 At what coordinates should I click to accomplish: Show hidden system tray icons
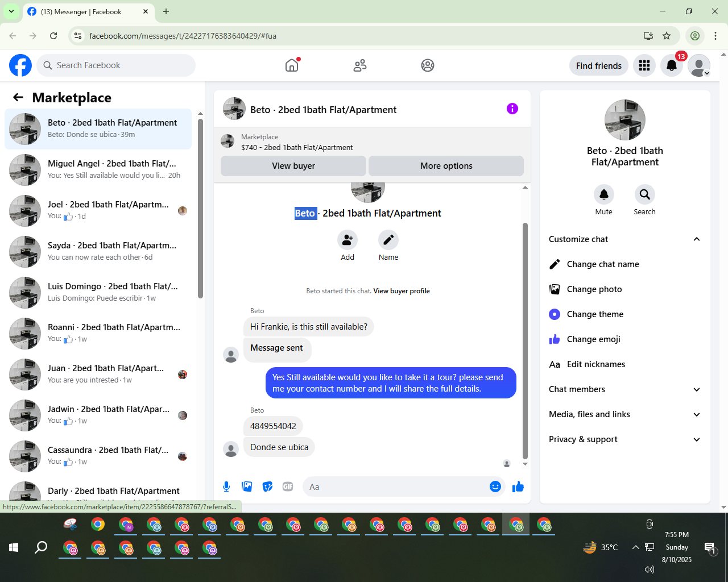tap(635, 547)
